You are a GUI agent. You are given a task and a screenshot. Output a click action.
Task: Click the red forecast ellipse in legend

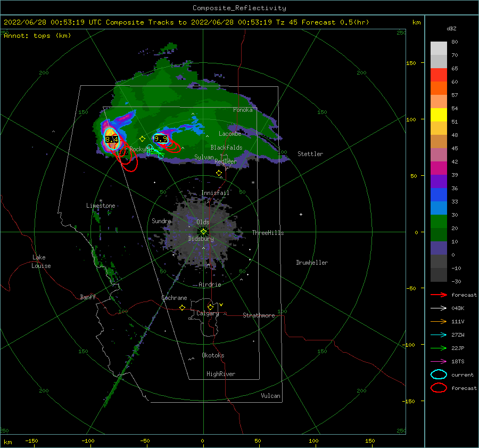coord(439,388)
